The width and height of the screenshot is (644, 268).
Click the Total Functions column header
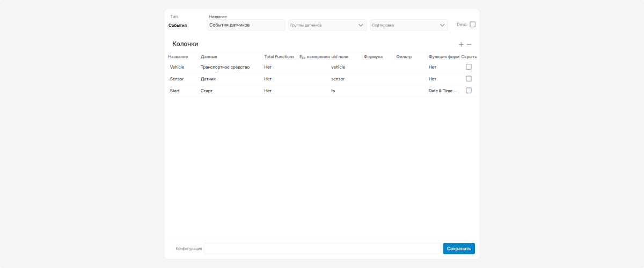pos(279,57)
